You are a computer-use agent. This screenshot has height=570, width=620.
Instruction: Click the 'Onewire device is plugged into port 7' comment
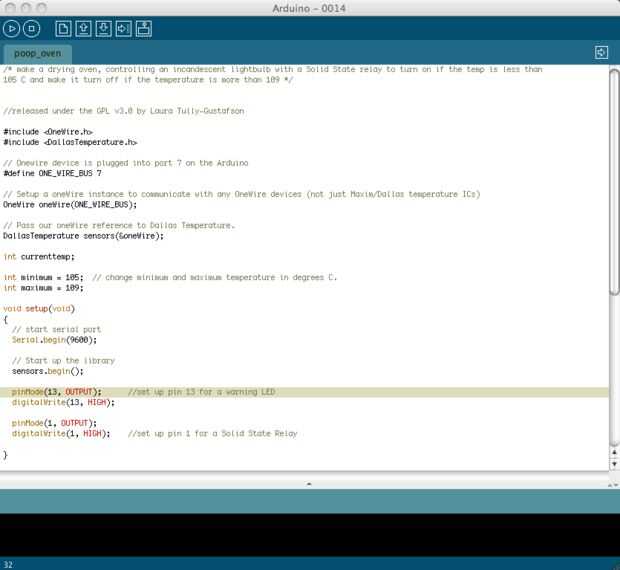coord(126,163)
